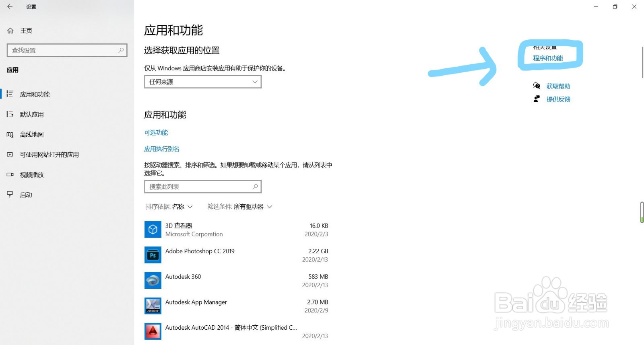The image size is (644, 345).
Task: Click the 启动 sidebar icon
Action: 10,195
